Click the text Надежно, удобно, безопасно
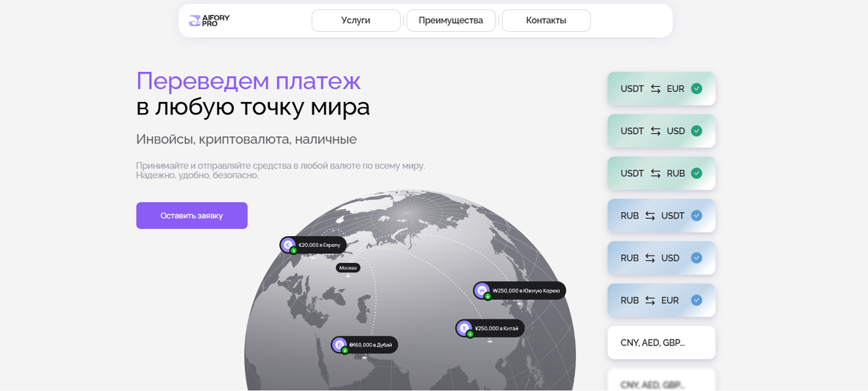 click(197, 175)
